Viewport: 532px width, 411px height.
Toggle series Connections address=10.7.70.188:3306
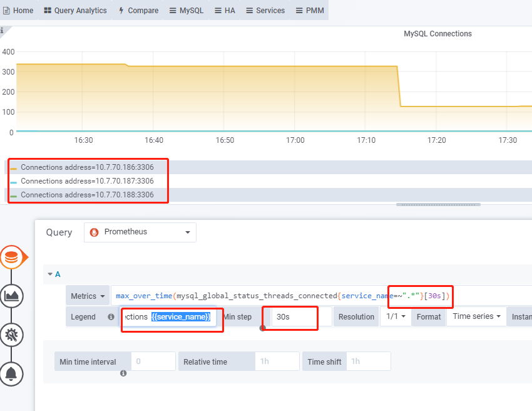click(x=87, y=195)
